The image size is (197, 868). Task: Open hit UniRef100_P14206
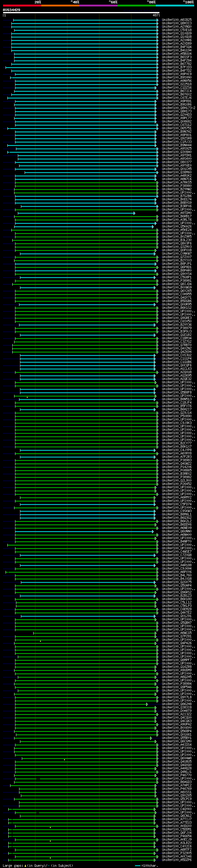(x=177, y=467)
